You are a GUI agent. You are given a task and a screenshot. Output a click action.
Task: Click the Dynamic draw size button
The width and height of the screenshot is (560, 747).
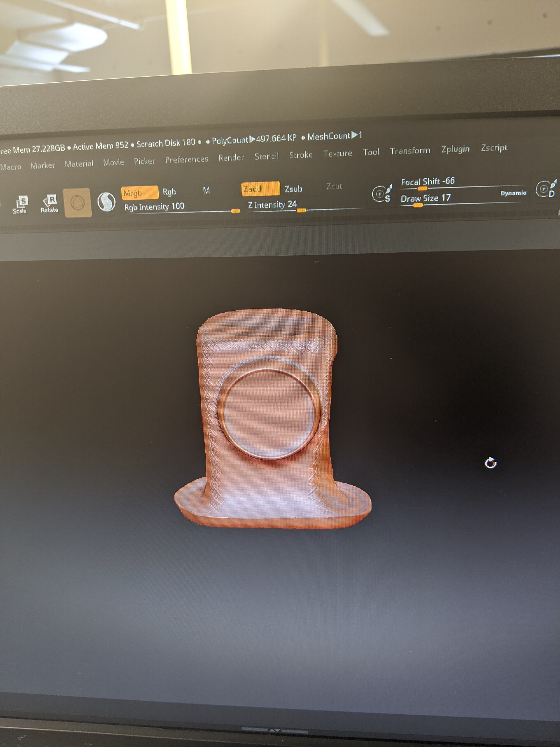[513, 193]
